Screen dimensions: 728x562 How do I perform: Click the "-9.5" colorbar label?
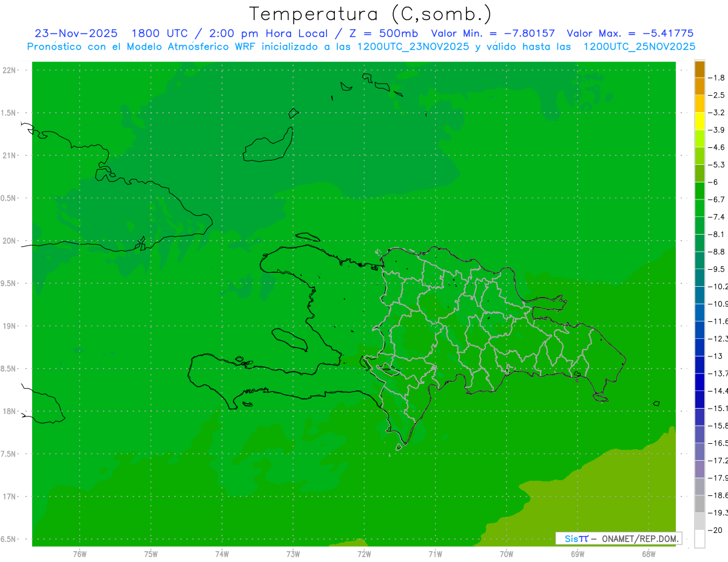coord(716,269)
